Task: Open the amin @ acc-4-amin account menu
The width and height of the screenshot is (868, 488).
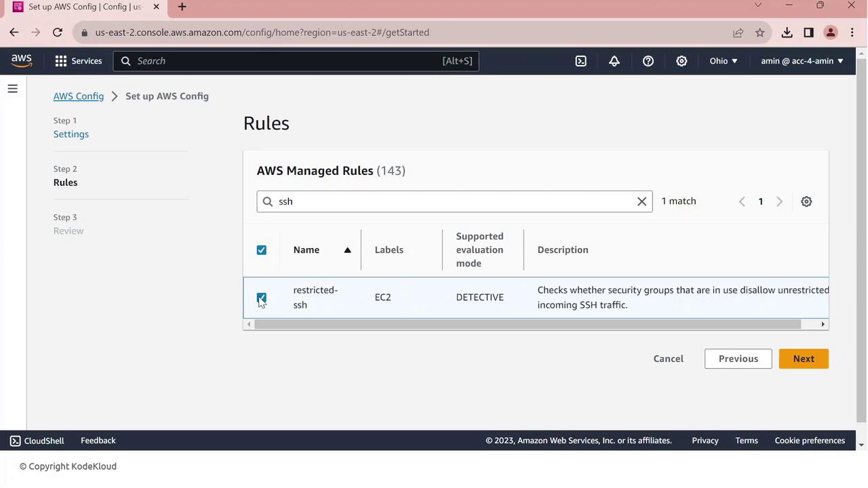Action: [802, 61]
